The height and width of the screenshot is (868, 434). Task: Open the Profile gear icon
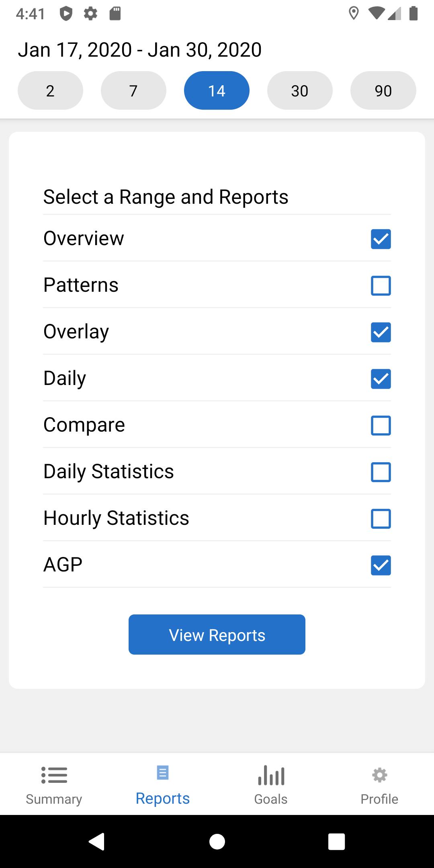[379, 775]
